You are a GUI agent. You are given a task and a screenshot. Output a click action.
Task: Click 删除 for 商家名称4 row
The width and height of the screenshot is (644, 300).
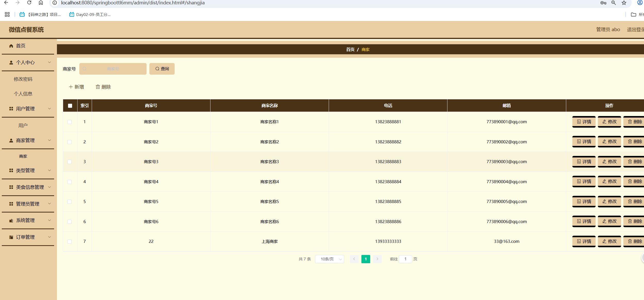click(634, 181)
